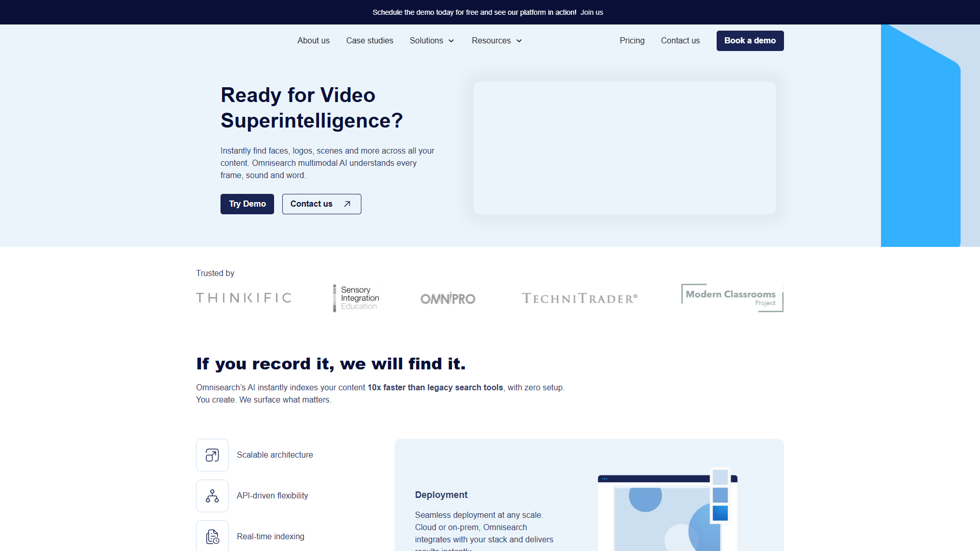Go to Case studies page
980x551 pixels.
click(370, 41)
